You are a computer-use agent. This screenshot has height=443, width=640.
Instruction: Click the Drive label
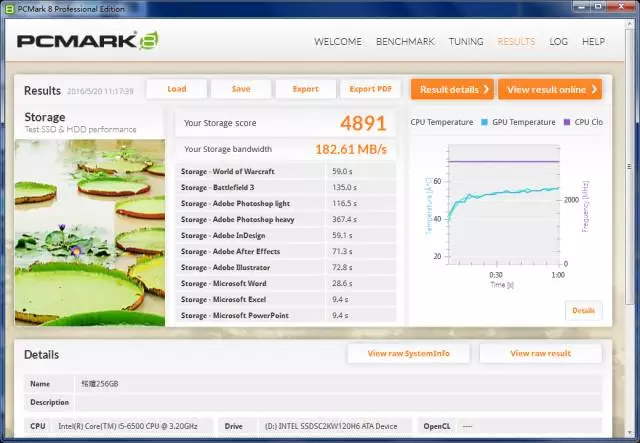coord(233,426)
